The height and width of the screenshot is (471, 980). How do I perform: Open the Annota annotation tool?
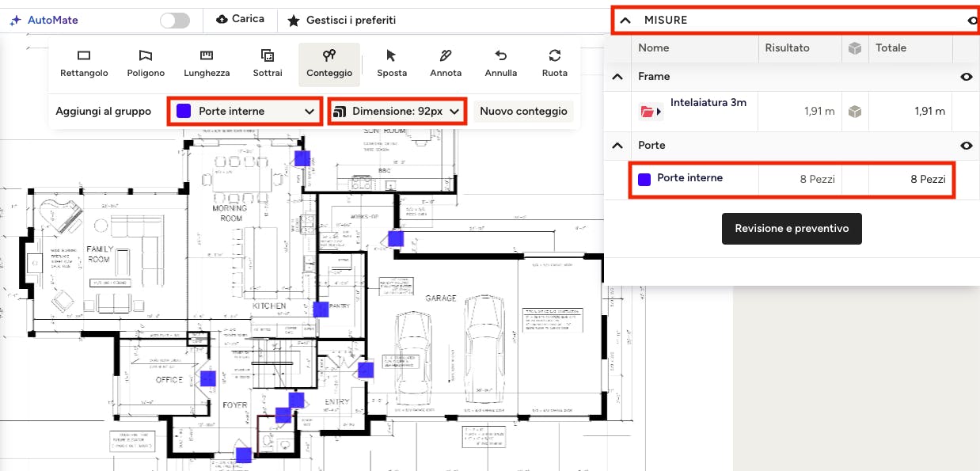446,63
